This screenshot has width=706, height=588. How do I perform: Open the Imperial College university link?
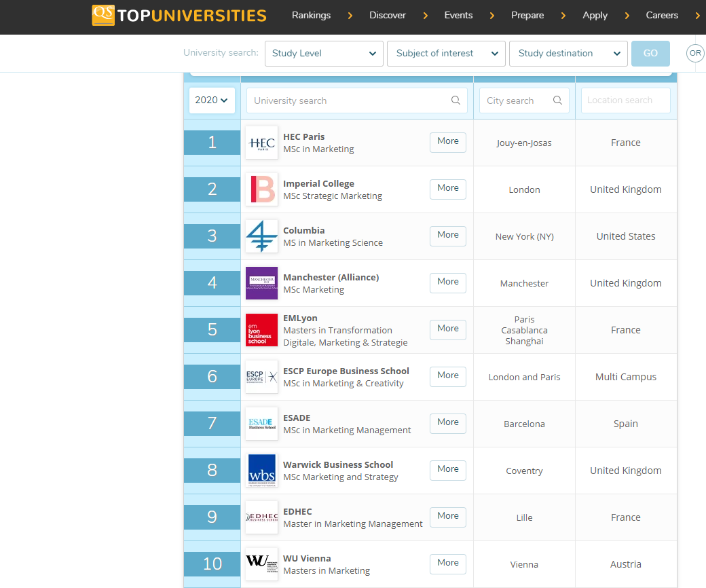[318, 184]
